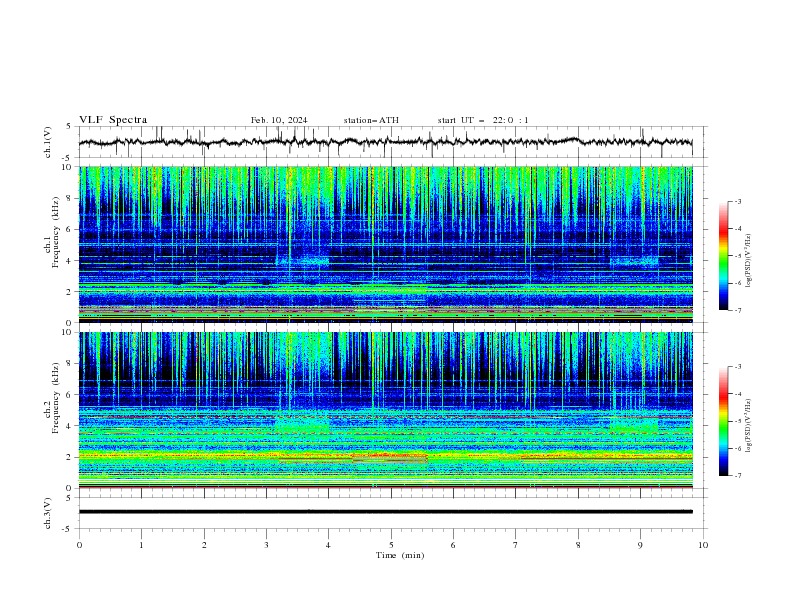The height and width of the screenshot is (612, 792).
Task: Click the ch.3 flat voltage trace
Action: pyautogui.click(x=385, y=512)
